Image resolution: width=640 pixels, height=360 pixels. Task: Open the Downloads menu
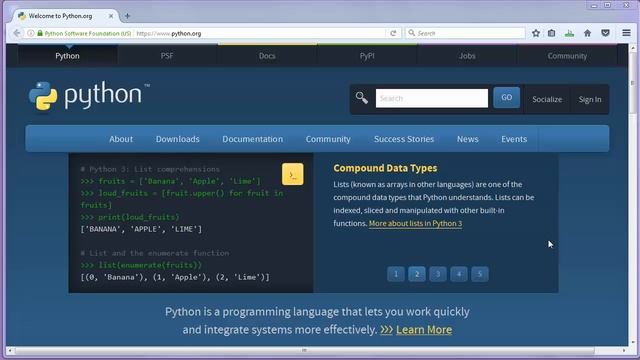click(178, 139)
